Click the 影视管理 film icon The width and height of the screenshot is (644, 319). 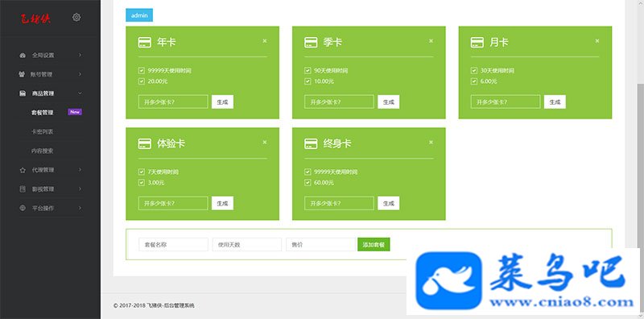point(23,189)
